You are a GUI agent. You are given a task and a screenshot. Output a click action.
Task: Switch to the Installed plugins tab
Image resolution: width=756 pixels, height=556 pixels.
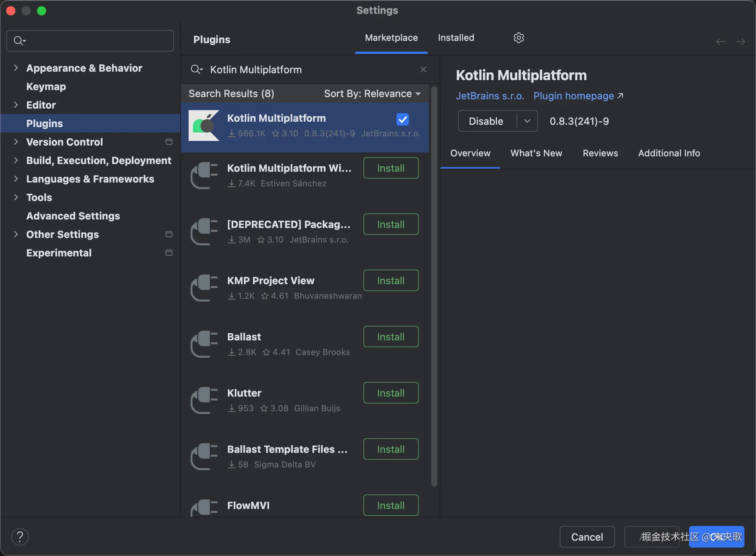[456, 38]
